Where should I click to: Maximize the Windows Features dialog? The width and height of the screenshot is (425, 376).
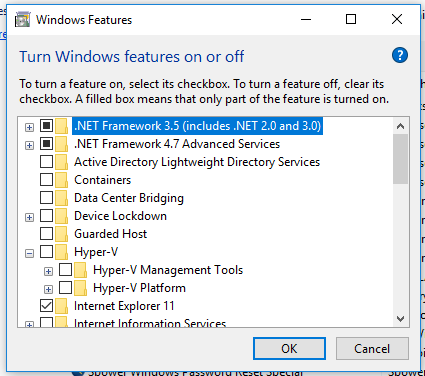(x=351, y=19)
